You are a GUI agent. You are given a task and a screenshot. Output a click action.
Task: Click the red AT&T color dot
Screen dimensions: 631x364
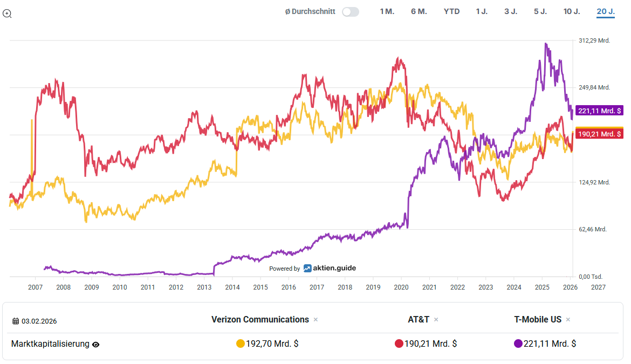(399, 344)
